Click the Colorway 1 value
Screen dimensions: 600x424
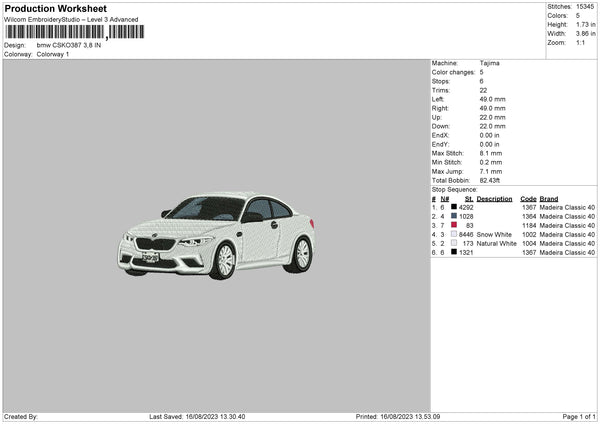pyautogui.click(x=53, y=54)
